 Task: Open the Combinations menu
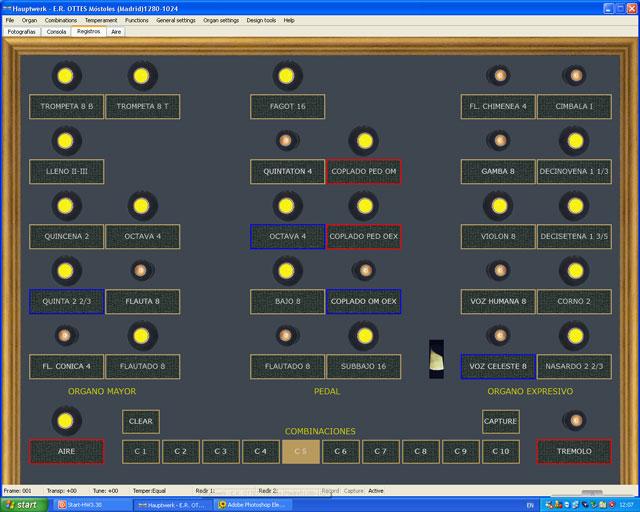click(61, 20)
